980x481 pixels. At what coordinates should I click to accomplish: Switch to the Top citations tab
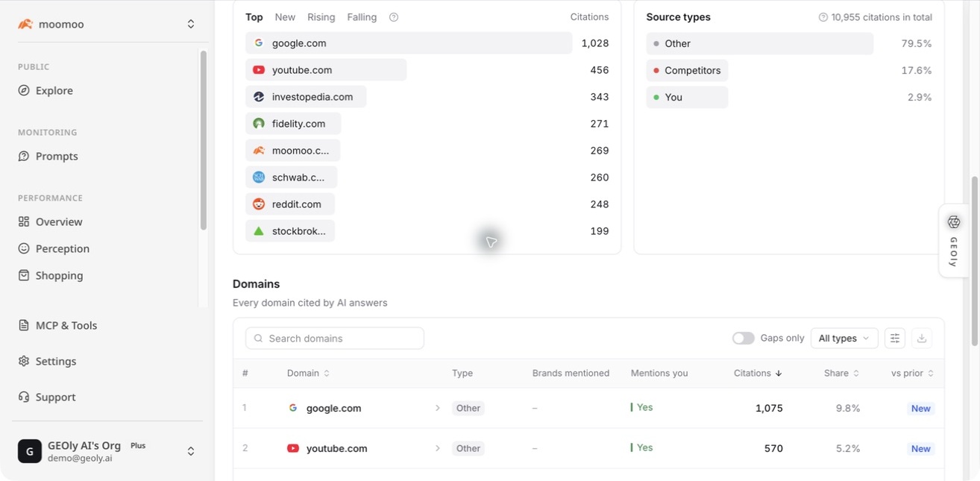(x=254, y=17)
